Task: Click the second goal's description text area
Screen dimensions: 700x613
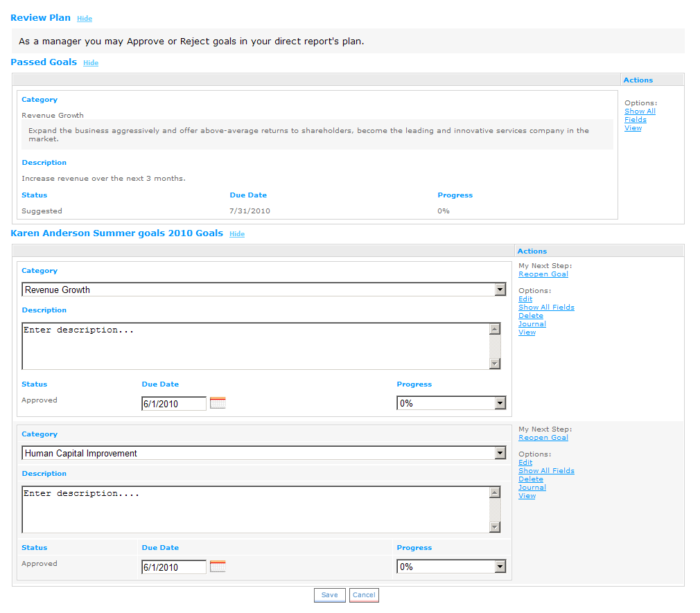Action: point(261,509)
